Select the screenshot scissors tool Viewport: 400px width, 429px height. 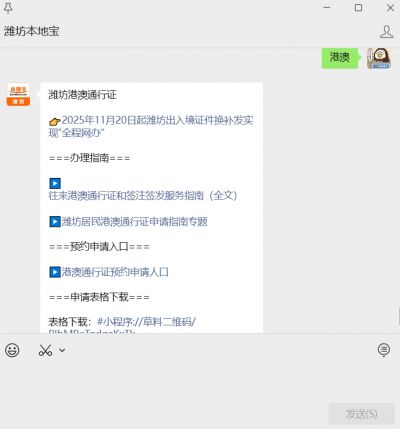pyautogui.click(x=45, y=350)
